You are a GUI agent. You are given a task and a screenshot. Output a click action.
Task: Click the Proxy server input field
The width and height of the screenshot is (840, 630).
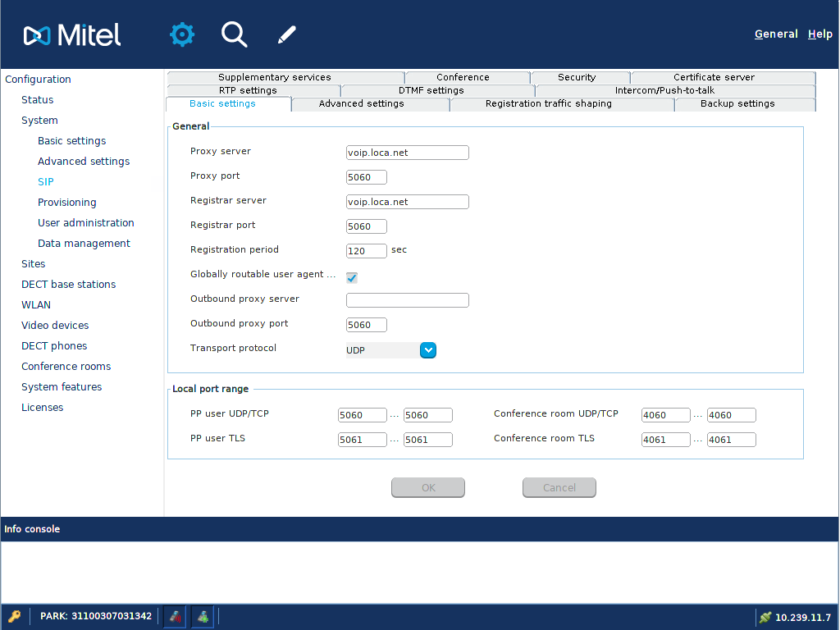tap(407, 153)
